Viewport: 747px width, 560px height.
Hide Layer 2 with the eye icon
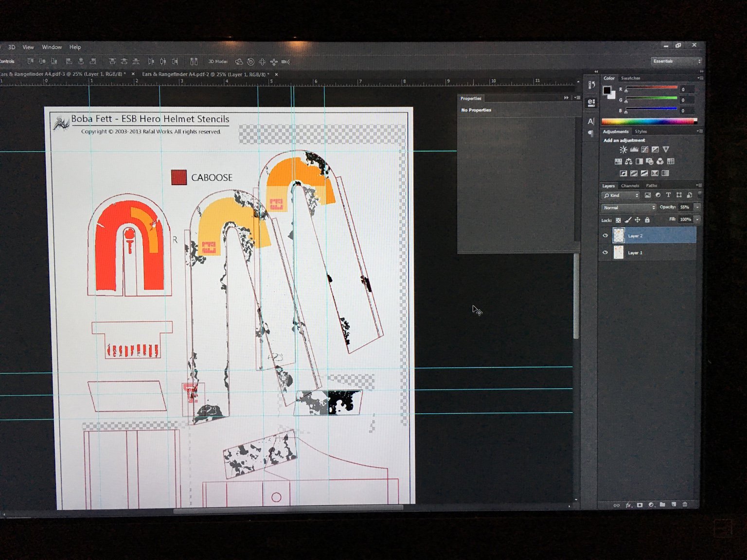605,236
